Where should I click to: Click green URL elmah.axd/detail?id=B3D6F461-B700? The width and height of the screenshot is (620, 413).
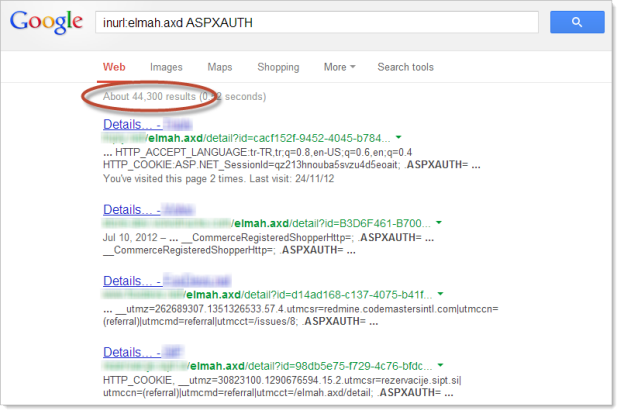[267, 224]
